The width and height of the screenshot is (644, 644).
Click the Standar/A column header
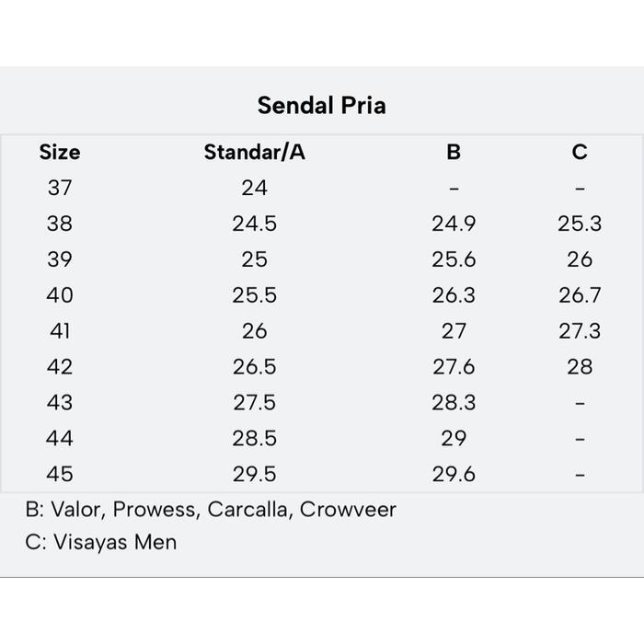click(x=254, y=152)
